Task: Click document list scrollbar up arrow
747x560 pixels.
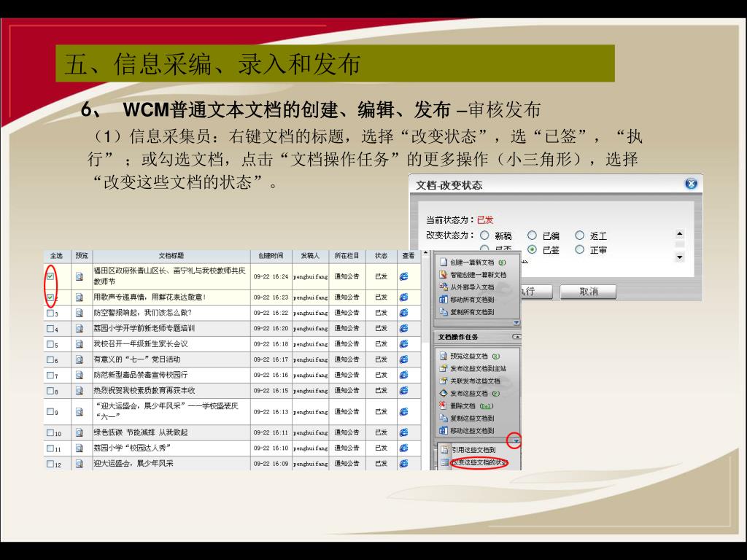Action: pyautogui.click(x=426, y=253)
